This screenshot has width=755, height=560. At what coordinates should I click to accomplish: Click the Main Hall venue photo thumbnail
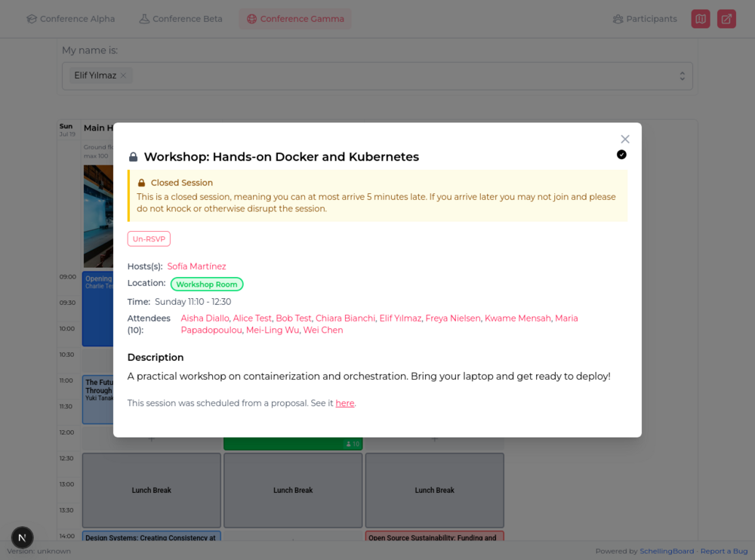[x=98, y=216]
